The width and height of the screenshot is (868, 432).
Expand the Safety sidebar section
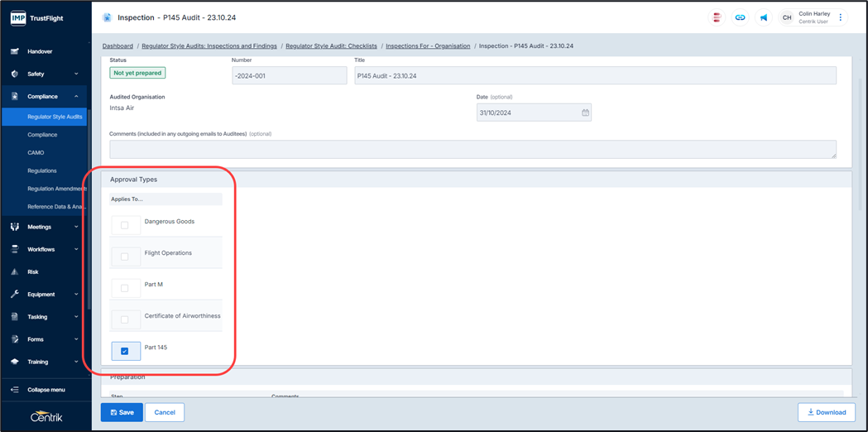(x=76, y=74)
